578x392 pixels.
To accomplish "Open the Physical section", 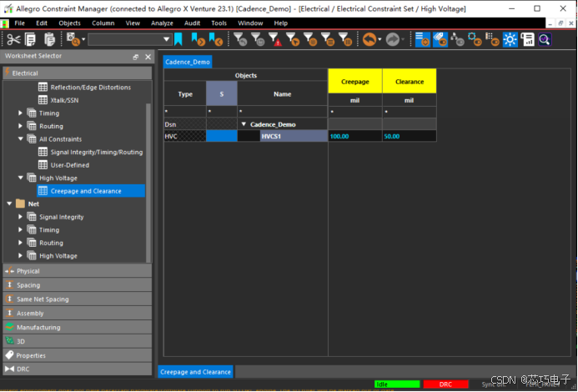I will [78, 271].
